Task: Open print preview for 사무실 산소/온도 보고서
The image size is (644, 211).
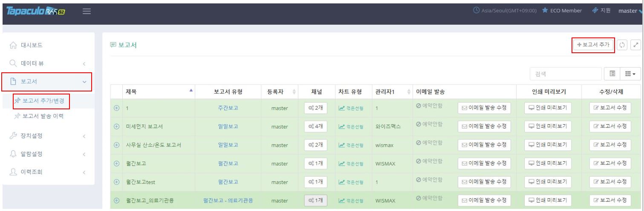Action: click(548, 145)
